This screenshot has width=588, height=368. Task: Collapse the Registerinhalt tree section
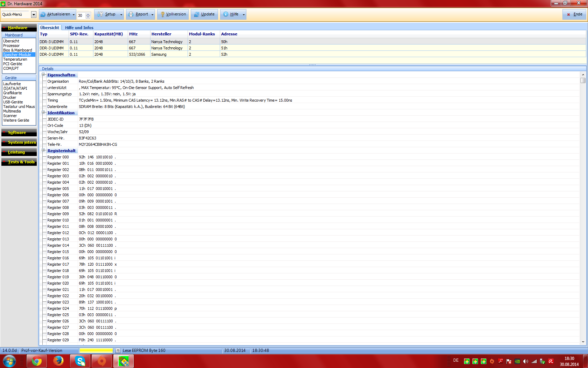(44, 150)
